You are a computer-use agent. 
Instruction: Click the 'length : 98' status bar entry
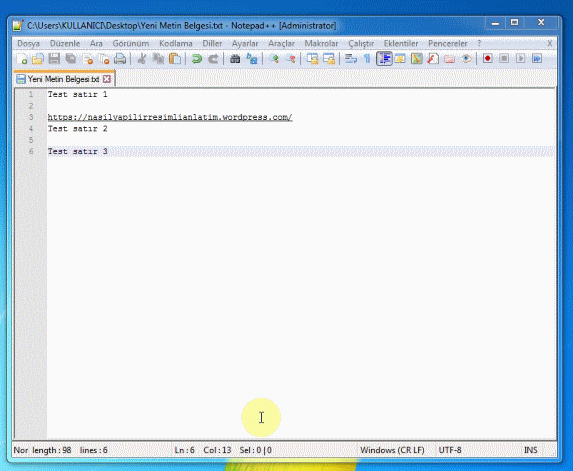pos(52,450)
